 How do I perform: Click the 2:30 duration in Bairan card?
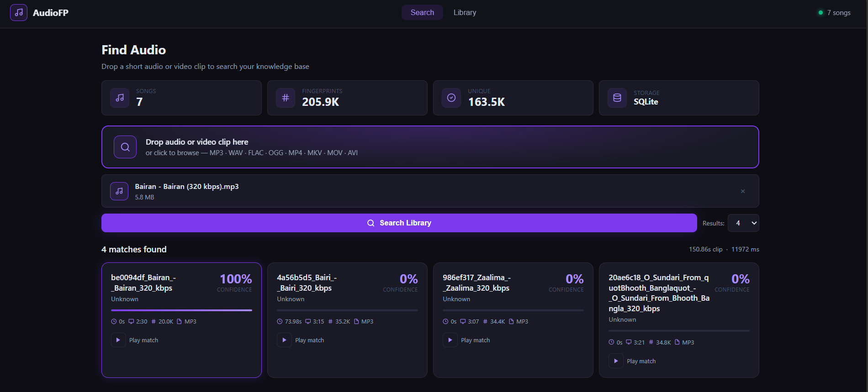(x=142, y=322)
